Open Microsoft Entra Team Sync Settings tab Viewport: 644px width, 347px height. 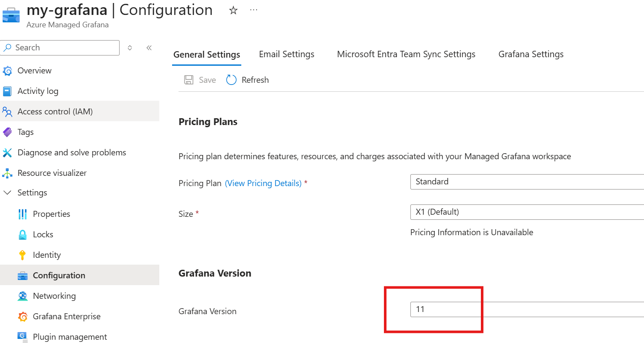(406, 54)
